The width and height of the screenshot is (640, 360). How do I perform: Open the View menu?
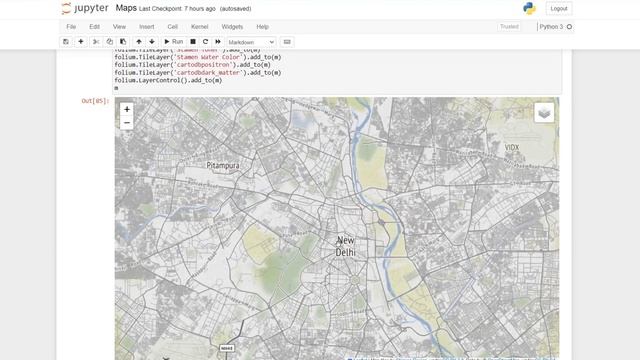click(x=119, y=27)
